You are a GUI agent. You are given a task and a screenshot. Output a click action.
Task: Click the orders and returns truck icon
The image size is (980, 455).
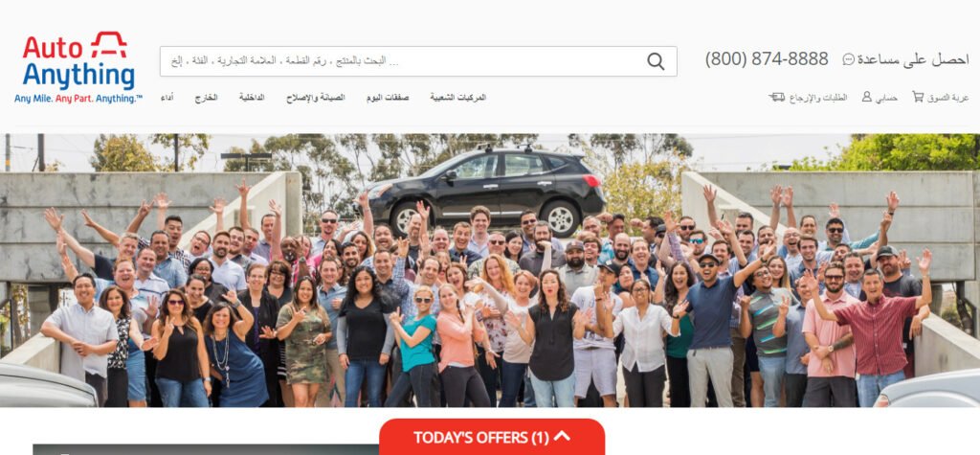(777, 98)
